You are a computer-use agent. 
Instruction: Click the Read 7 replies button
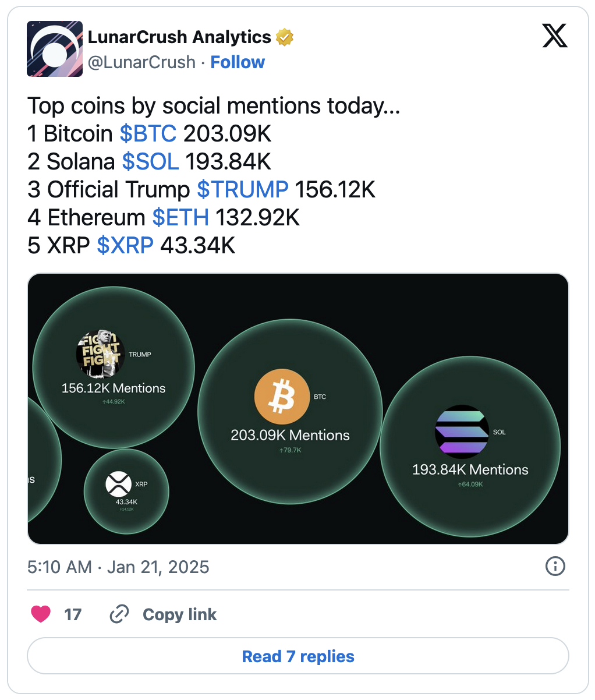click(297, 656)
